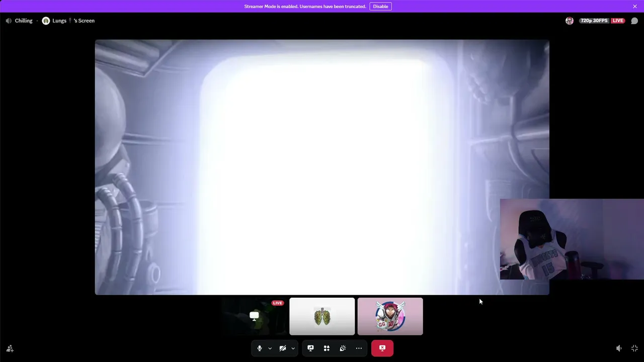Click the viewer avatar beside the quality badge
Image resolution: width=644 pixels, height=362 pixels.
tap(570, 21)
